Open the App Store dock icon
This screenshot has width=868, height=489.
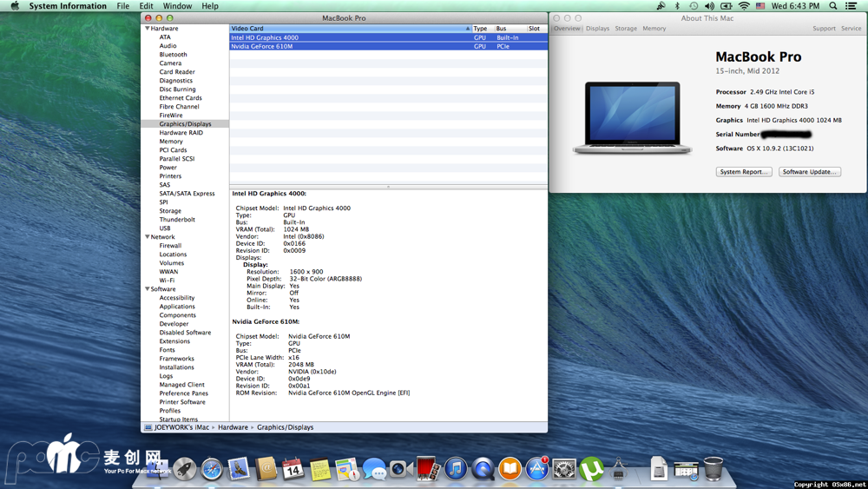click(x=537, y=470)
